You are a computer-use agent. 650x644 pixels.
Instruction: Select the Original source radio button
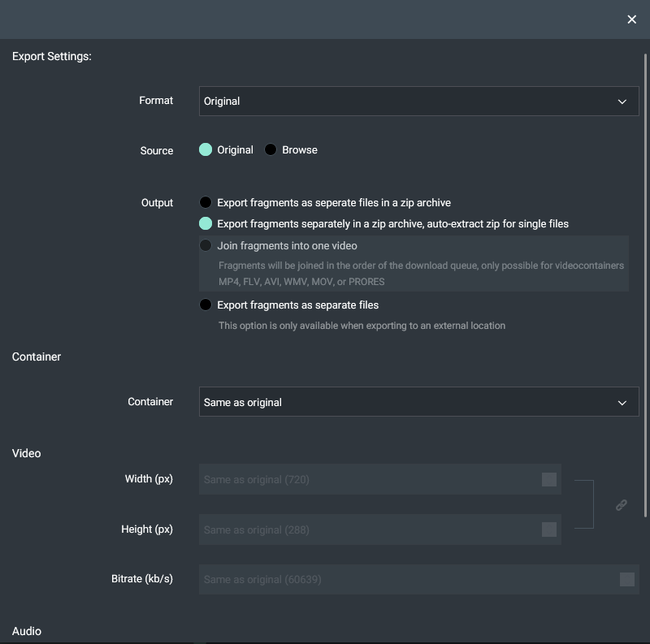tap(206, 149)
